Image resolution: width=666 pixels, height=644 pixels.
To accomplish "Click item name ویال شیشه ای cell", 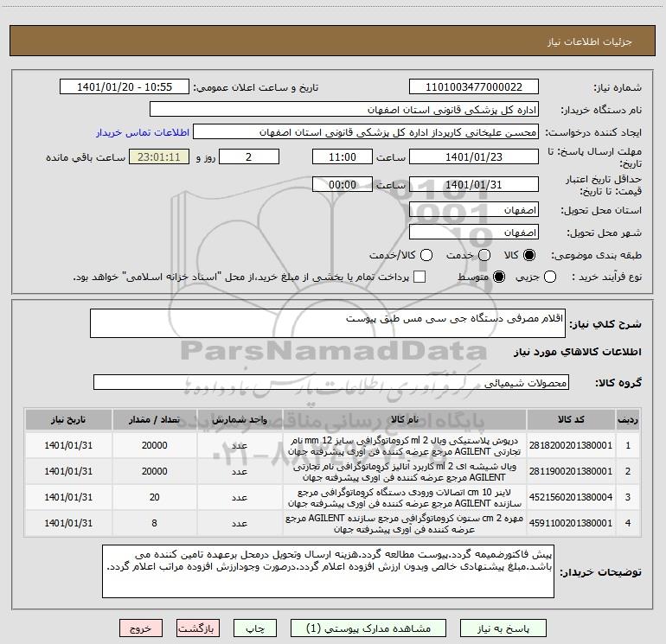I will pos(405,471).
